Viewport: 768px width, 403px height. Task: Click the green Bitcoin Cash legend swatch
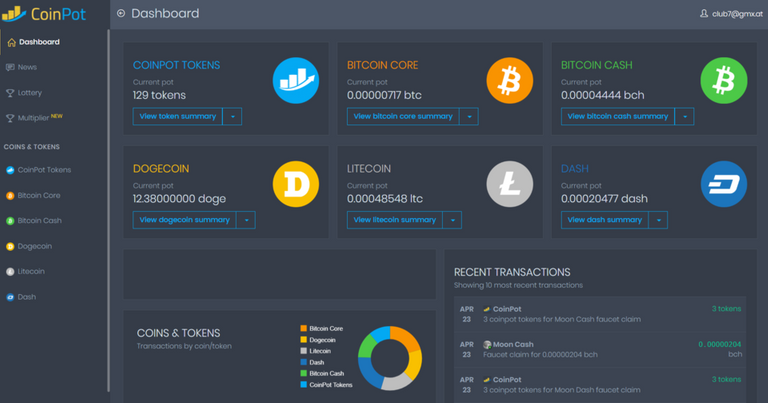point(304,374)
